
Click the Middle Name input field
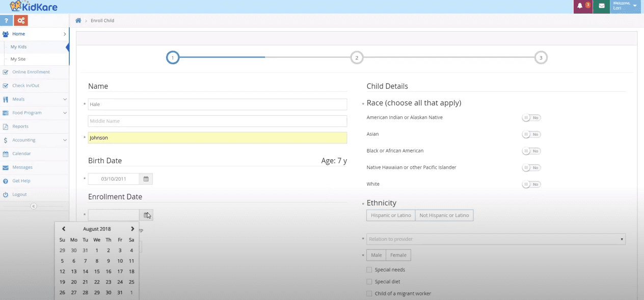[218, 121]
